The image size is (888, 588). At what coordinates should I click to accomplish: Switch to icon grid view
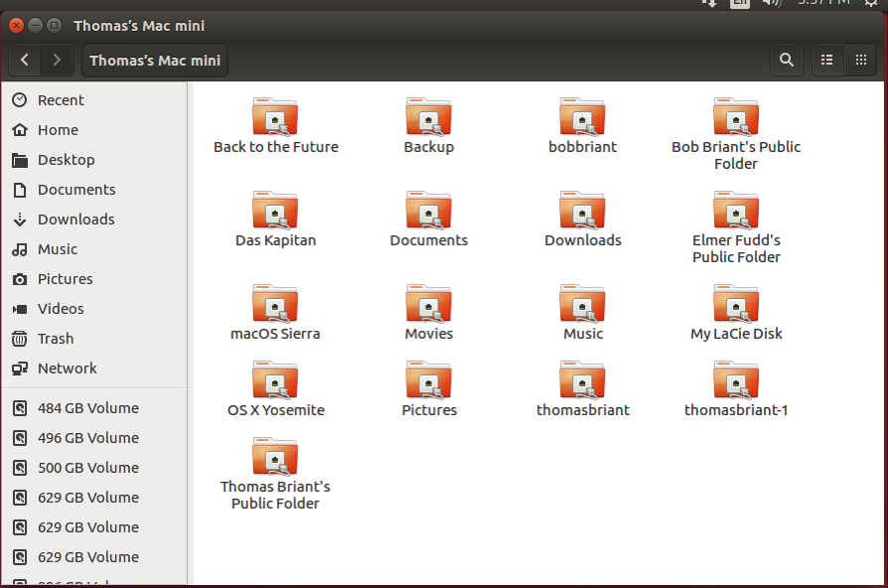(861, 60)
